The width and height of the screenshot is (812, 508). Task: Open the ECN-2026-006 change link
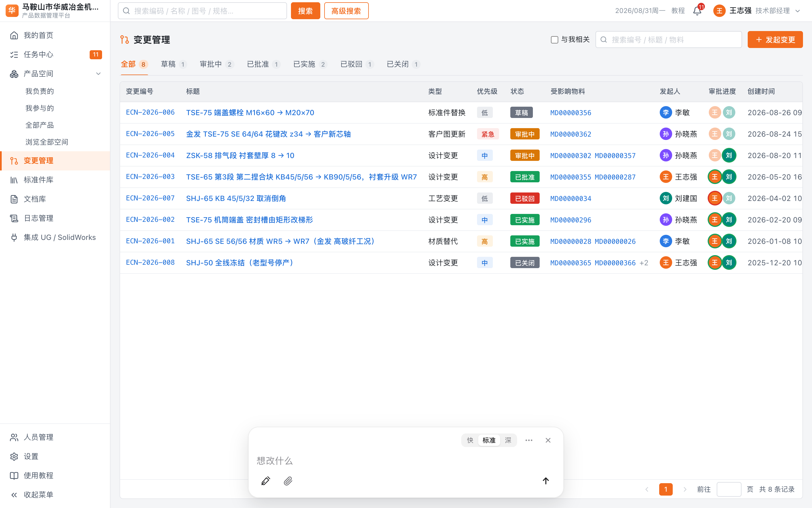(150, 113)
